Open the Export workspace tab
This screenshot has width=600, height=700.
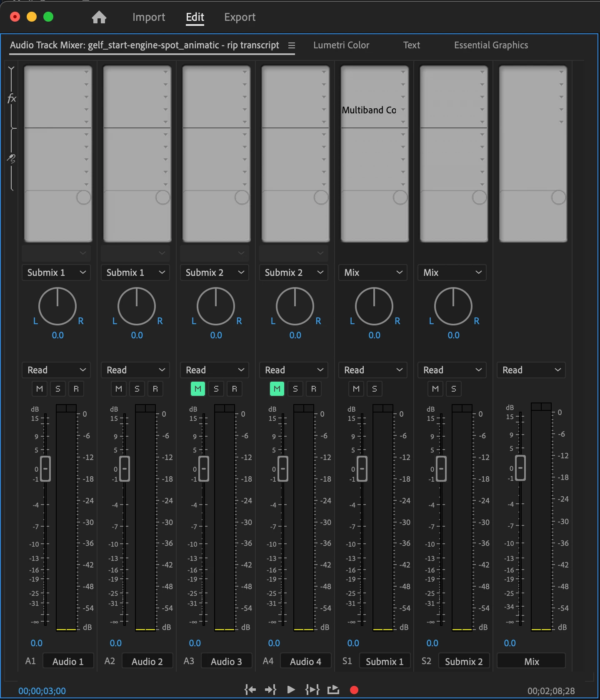[x=240, y=17]
